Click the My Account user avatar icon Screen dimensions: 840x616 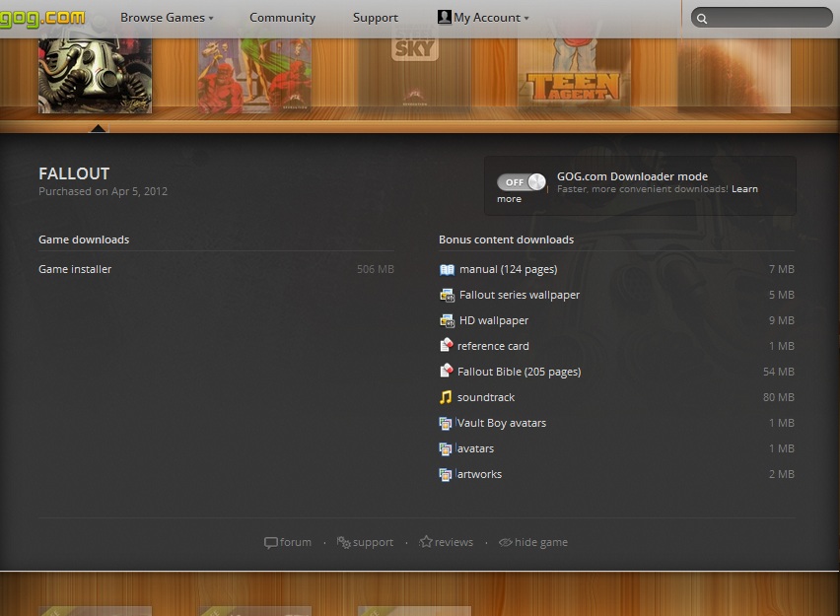pos(444,17)
